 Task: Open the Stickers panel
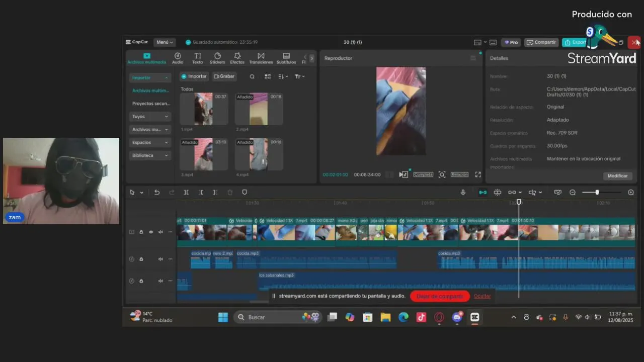coord(217,58)
